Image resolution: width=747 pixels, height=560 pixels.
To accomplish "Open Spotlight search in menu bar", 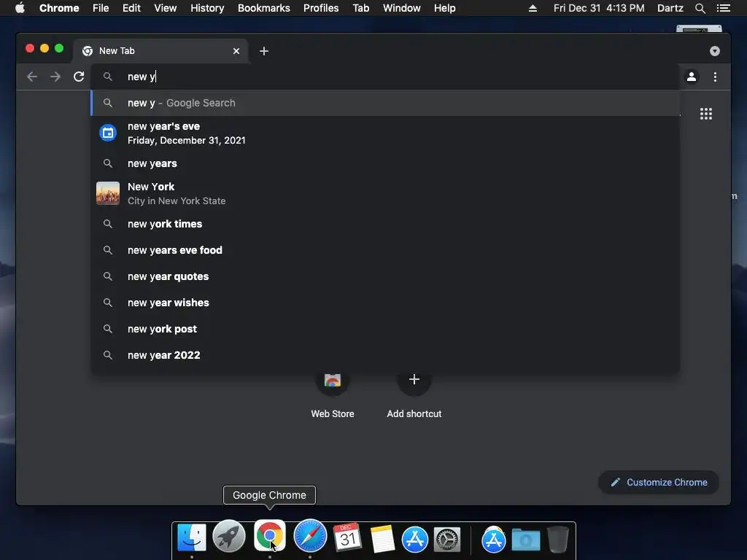I will (x=700, y=8).
